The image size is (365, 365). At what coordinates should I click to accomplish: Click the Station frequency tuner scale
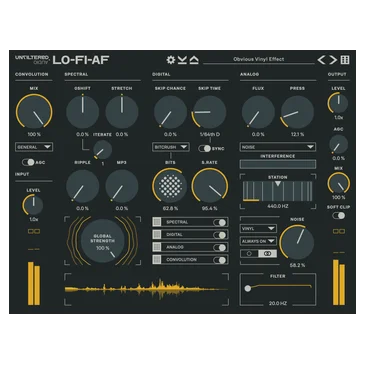point(277,191)
